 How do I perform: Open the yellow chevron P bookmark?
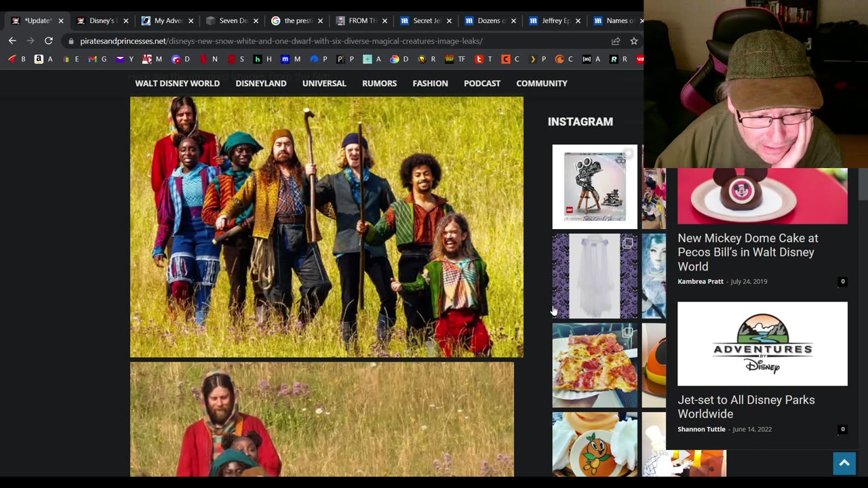[x=537, y=59]
